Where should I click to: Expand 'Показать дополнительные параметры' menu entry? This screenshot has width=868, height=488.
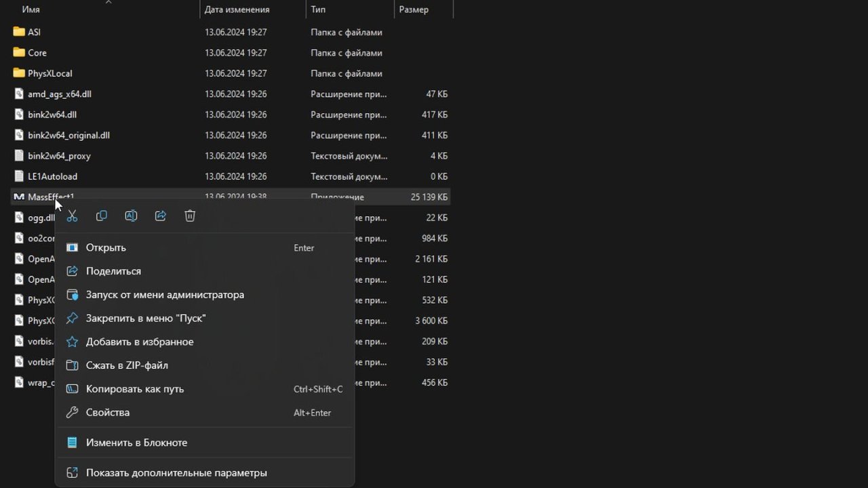click(176, 473)
